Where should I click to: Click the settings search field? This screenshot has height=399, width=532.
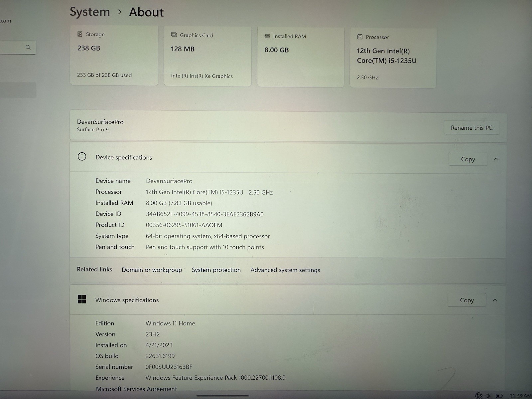(17, 48)
